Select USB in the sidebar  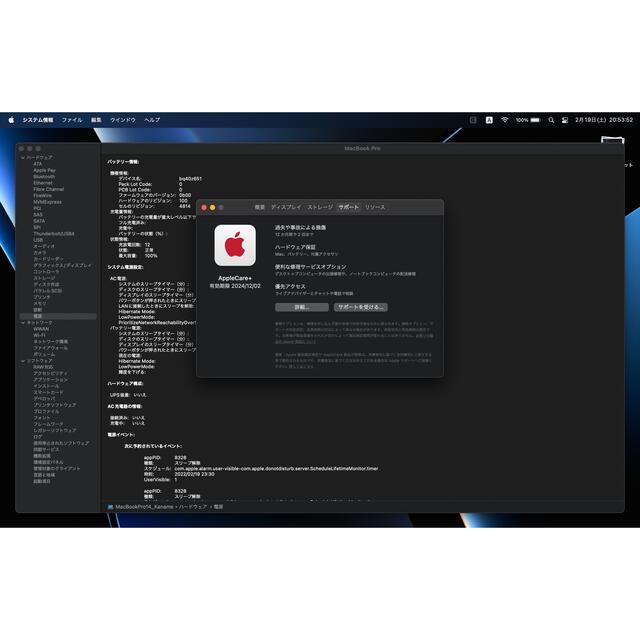click(38, 240)
